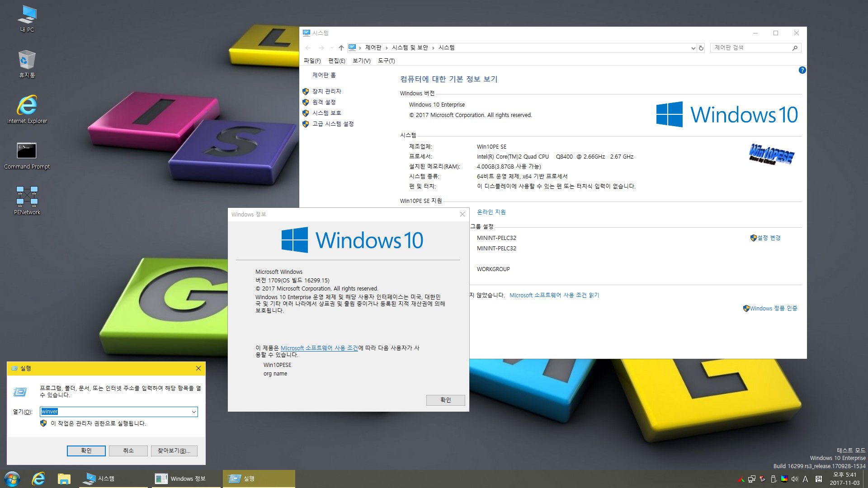
Task: Click the 시스템 crumb at breadcrumb end
Action: click(x=446, y=48)
